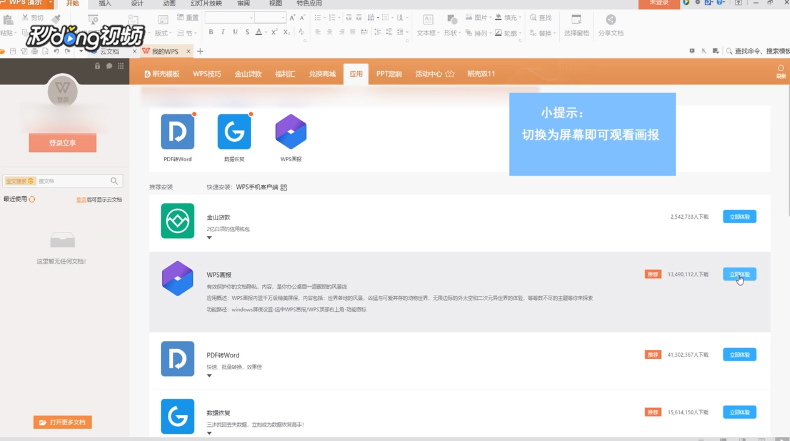Click the 文本框 text box icon

click(428, 20)
